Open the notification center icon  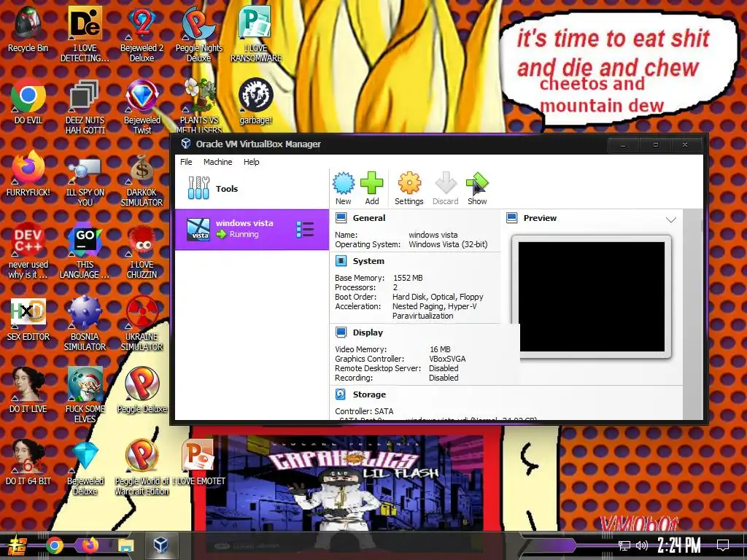(723, 545)
